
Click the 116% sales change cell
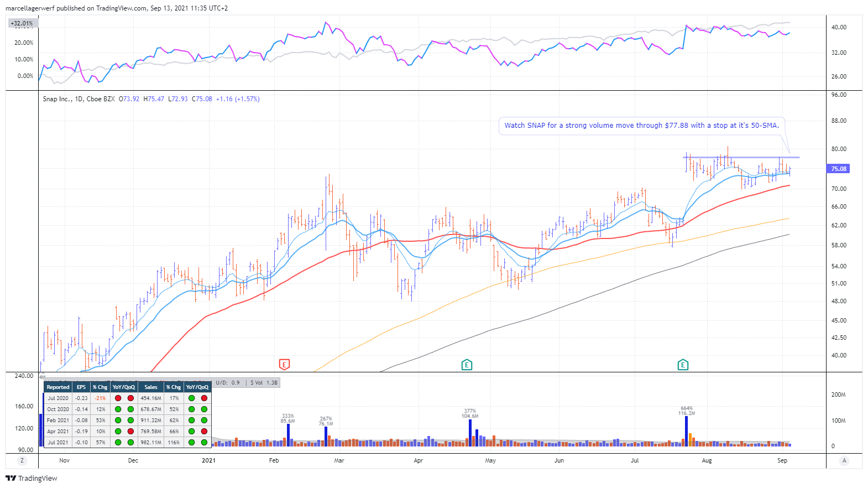(x=174, y=443)
